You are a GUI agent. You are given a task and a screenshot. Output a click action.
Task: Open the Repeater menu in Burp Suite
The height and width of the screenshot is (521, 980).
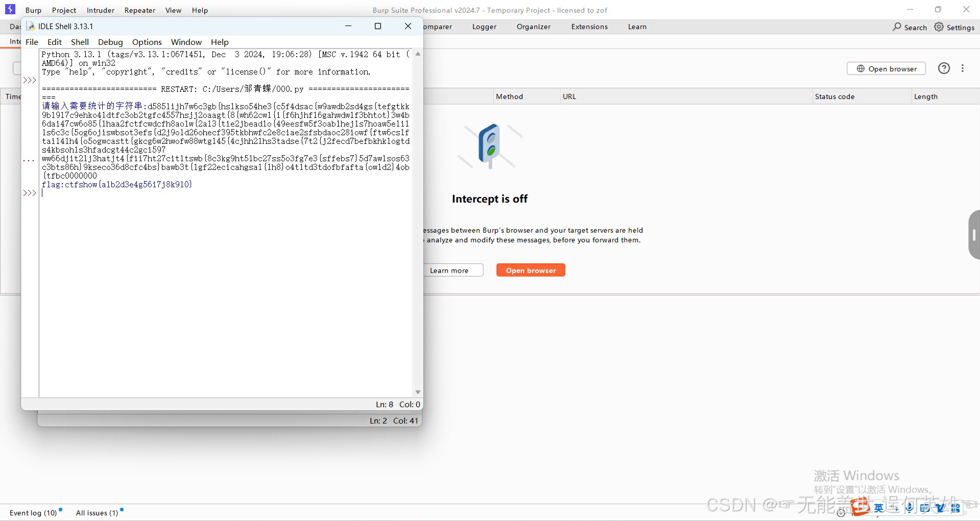click(x=140, y=10)
